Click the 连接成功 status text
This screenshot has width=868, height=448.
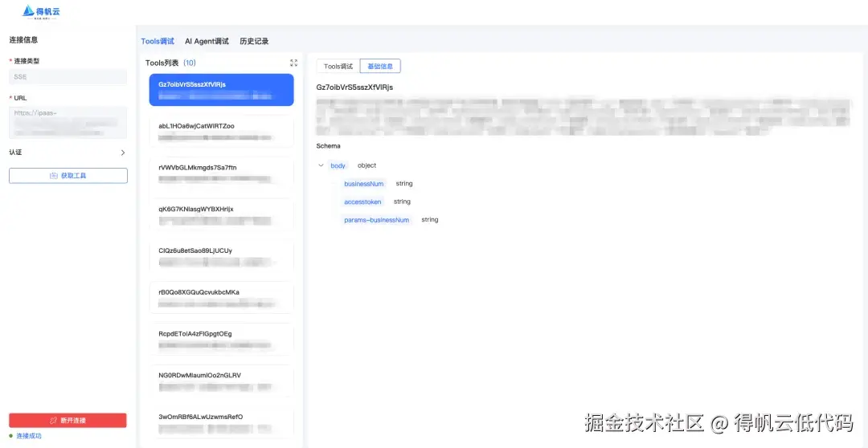[x=29, y=436]
